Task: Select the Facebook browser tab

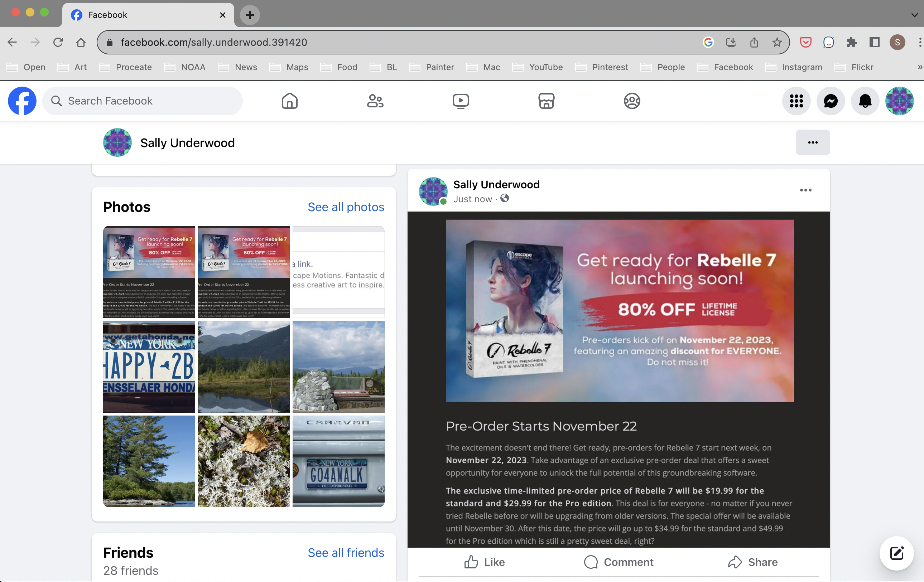Action: point(148,15)
